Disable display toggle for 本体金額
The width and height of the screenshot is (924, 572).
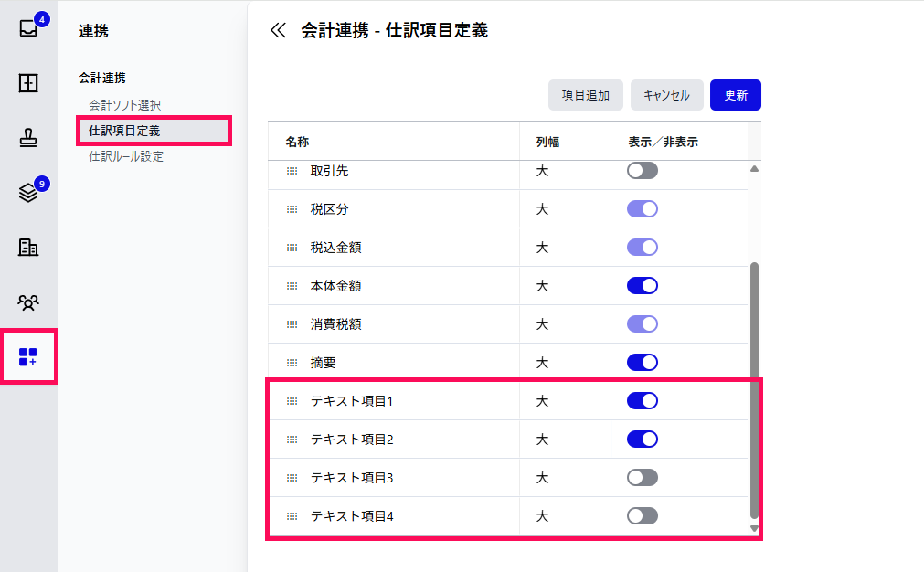coord(643,286)
